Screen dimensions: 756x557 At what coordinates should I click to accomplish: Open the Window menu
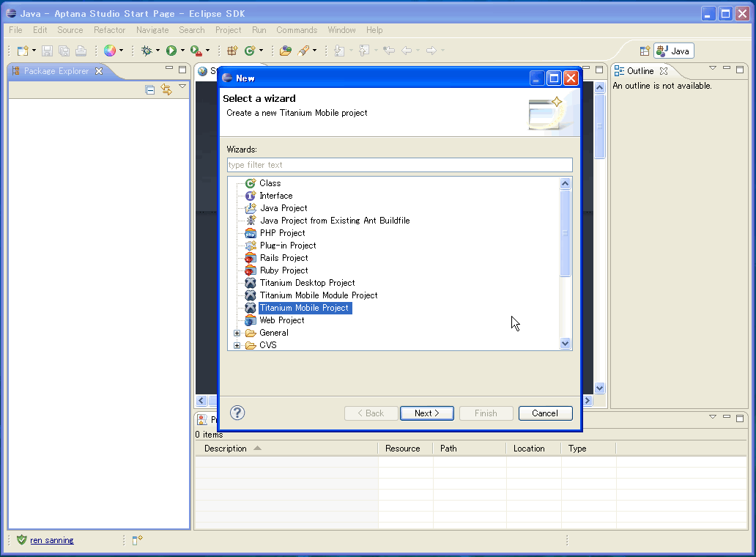tap(341, 30)
